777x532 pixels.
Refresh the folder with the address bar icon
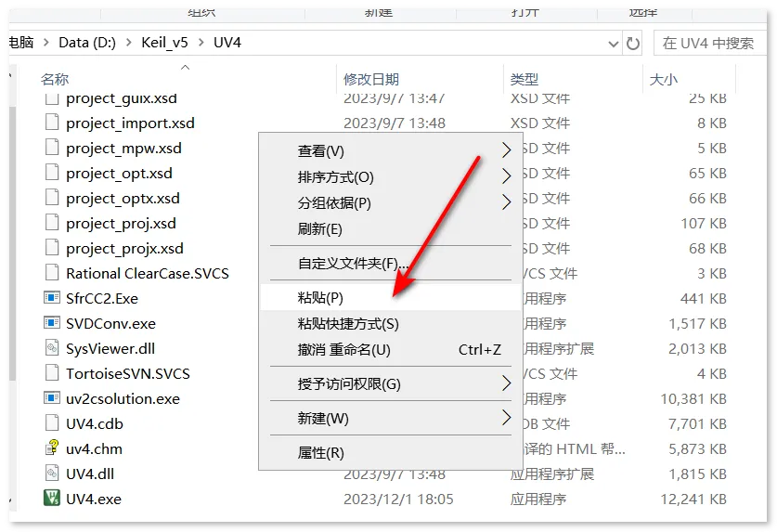click(x=633, y=43)
